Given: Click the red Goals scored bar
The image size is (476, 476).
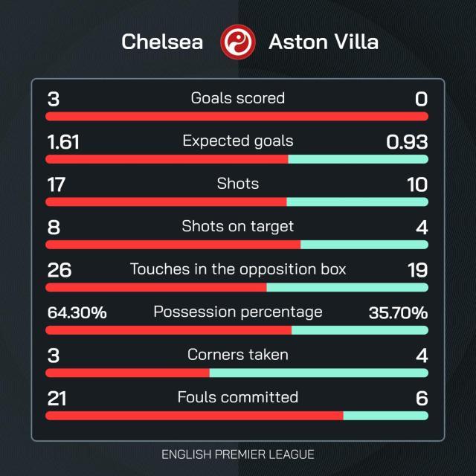Looking at the screenshot, I should (237, 117).
